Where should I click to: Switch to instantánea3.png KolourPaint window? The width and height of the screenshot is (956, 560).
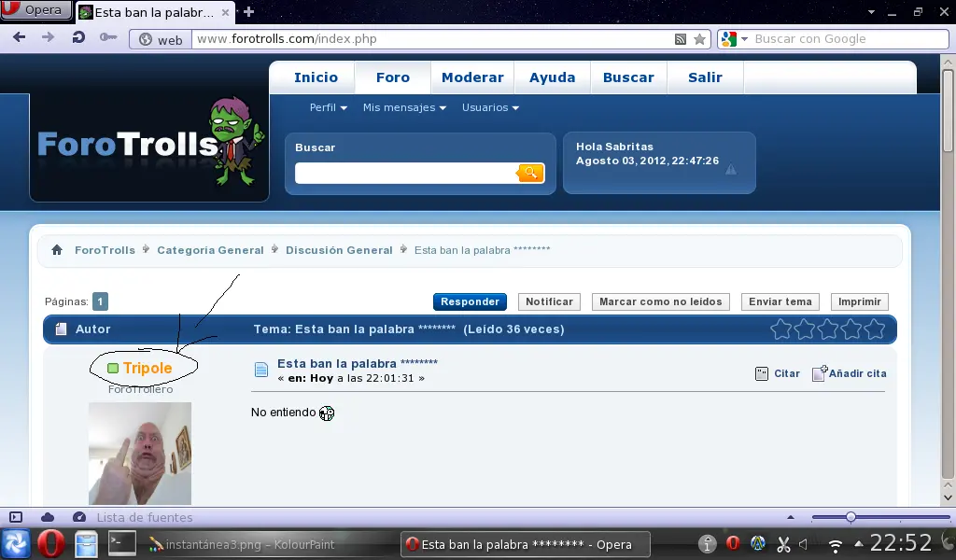coord(242,545)
